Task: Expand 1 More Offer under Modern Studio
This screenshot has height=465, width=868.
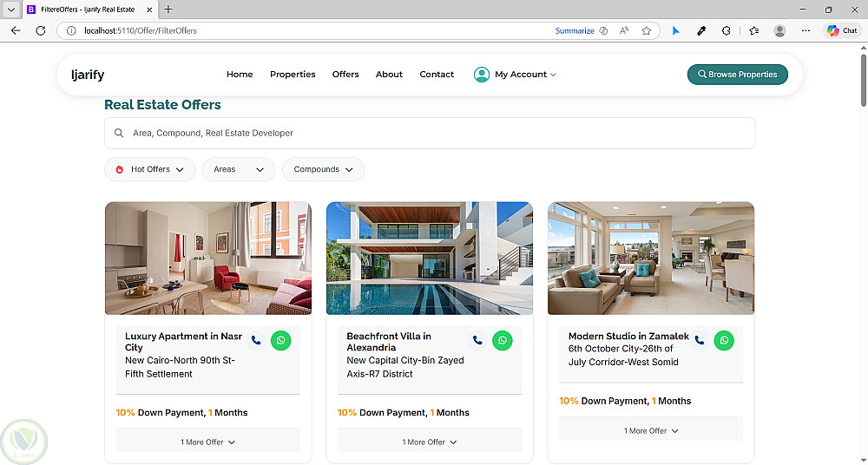Action: pos(651,430)
